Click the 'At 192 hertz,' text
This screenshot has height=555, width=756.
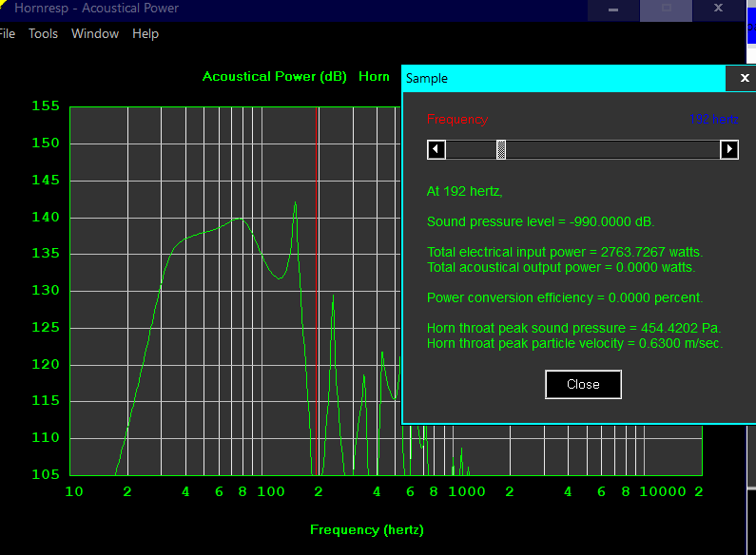464,191
